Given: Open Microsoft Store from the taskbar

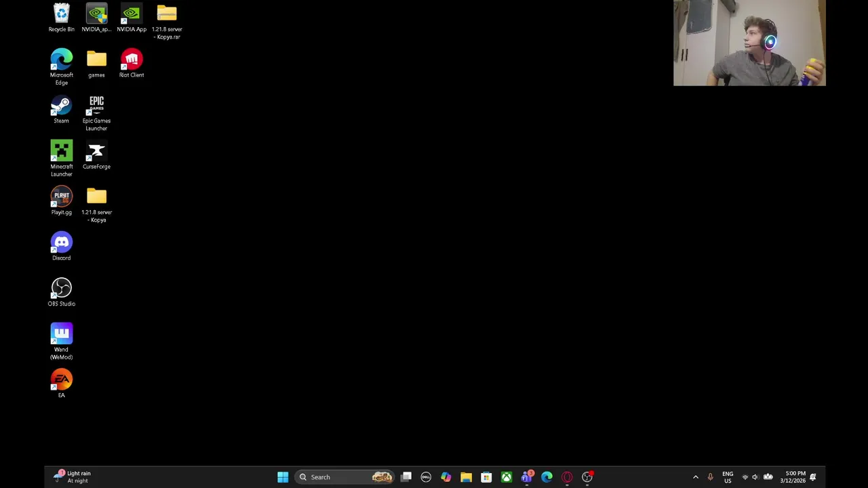Looking at the screenshot, I should (x=486, y=477).
